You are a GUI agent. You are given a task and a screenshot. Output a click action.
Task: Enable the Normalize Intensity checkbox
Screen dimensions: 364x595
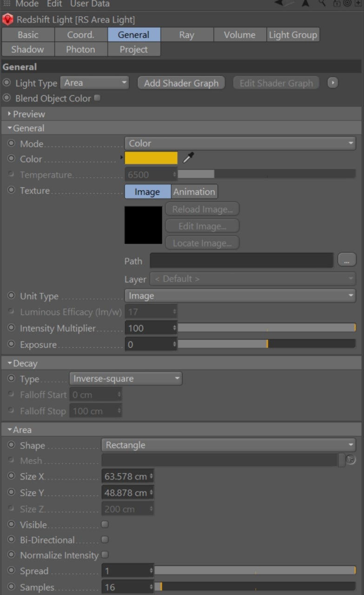105,555
